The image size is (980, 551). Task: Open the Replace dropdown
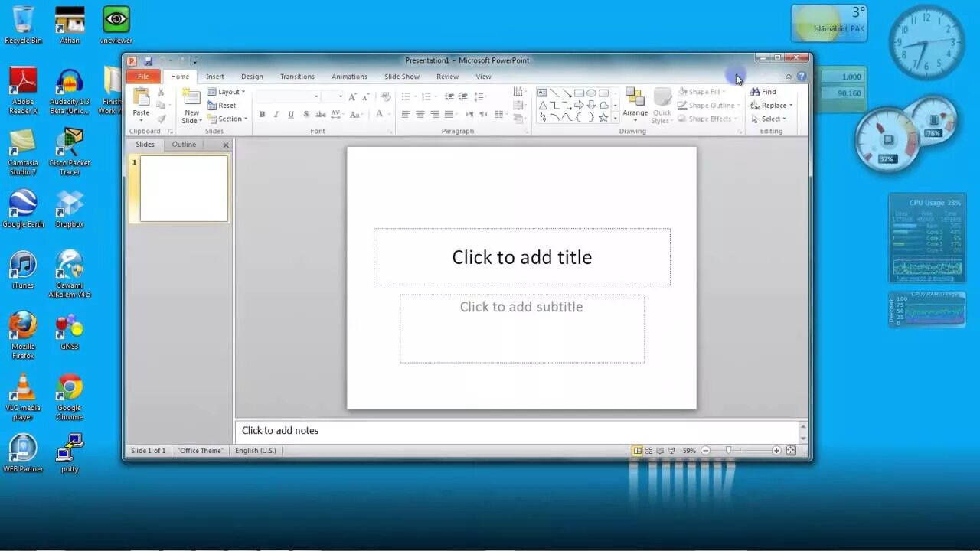772,106
